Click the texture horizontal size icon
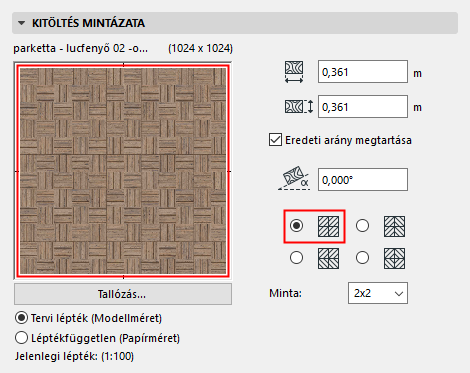 (294, 72)
